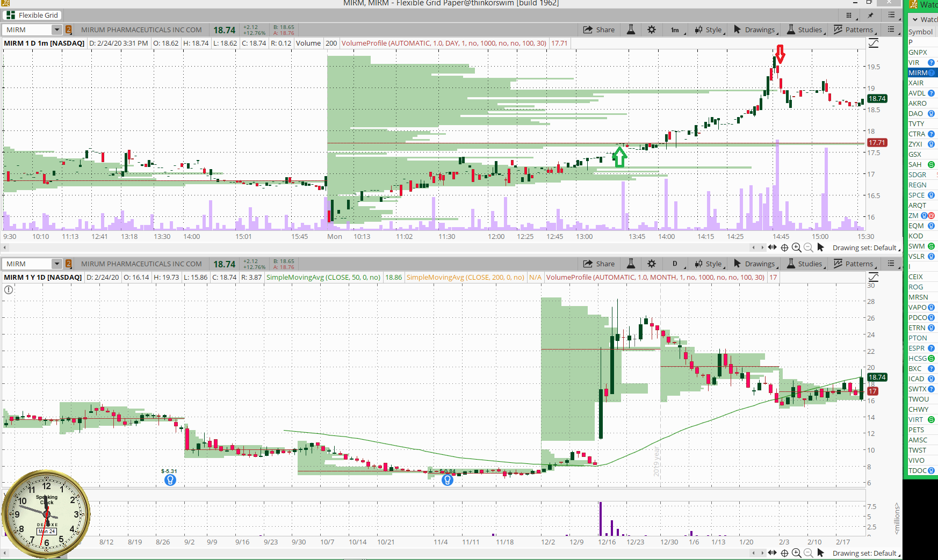Zoom in on the upper chart
938x560 pixels.
(x=797, y=248)
